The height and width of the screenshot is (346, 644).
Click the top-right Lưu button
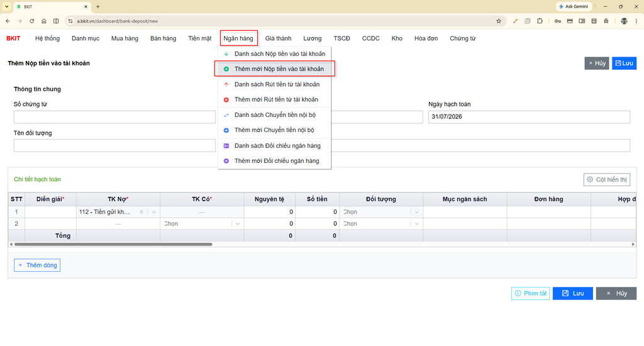pyautogui.click(x=625, y=64)
